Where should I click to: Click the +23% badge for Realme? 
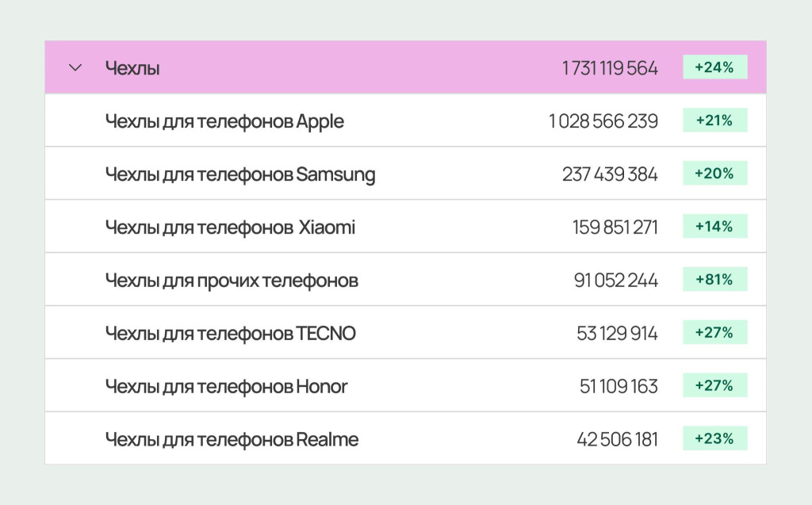coord(714,438)
